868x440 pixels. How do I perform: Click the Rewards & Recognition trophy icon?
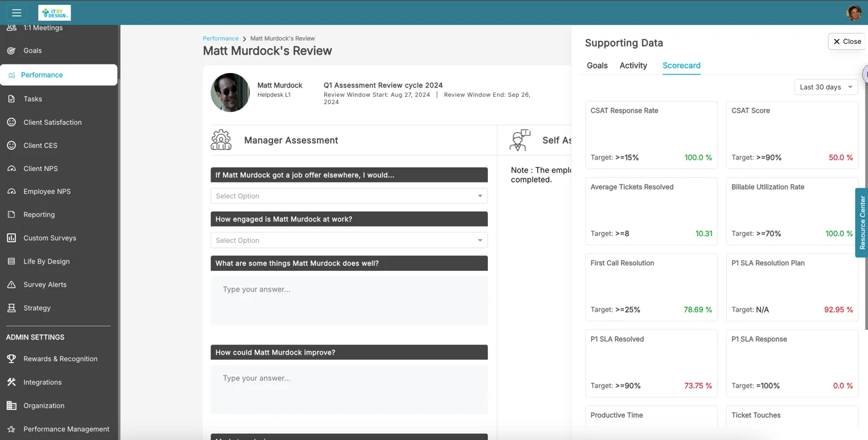click(x=12, y=358)
